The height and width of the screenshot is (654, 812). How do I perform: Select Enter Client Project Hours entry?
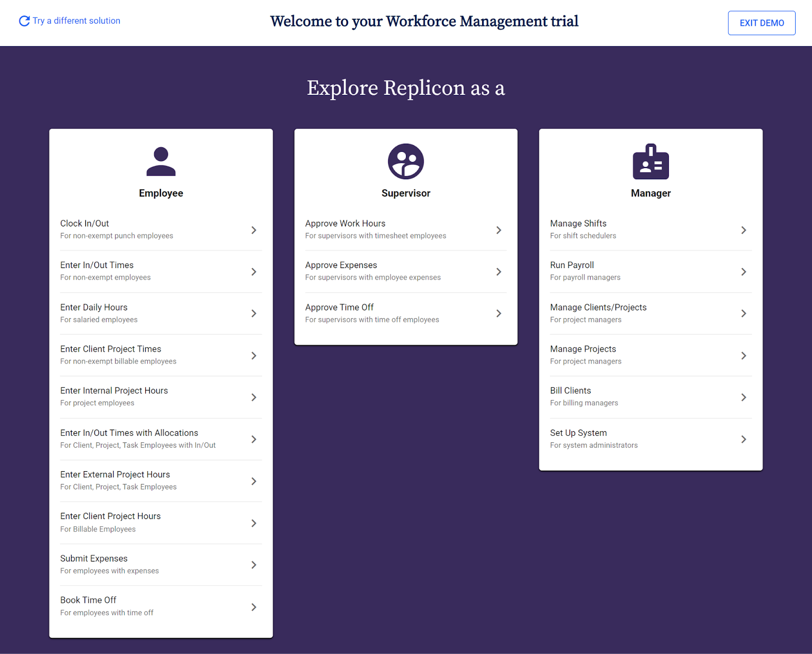161,522
